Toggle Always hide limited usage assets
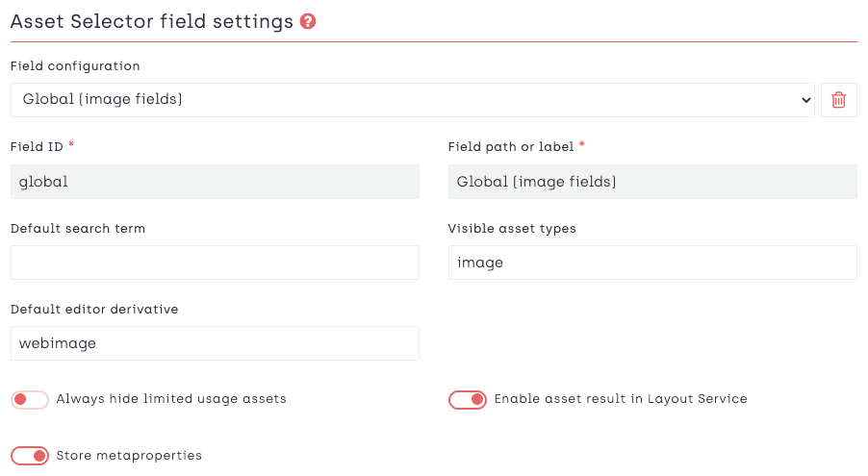Viewport: 868px width, 476px height. pos(30,399)
